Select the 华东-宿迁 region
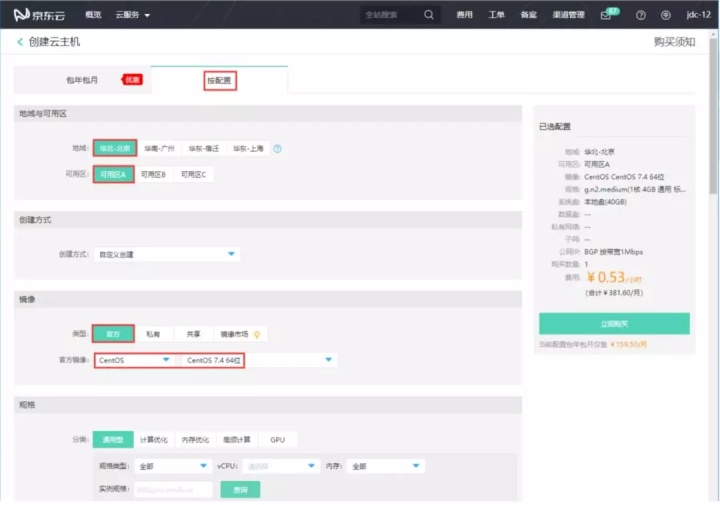The image size is (720, 505). (203, 148)
